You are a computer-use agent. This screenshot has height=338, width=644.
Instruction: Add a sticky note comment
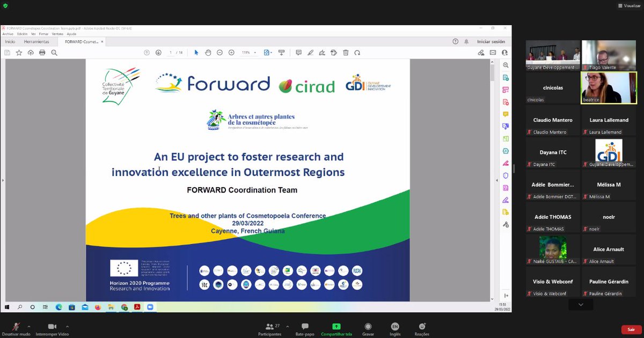[299, 53]
